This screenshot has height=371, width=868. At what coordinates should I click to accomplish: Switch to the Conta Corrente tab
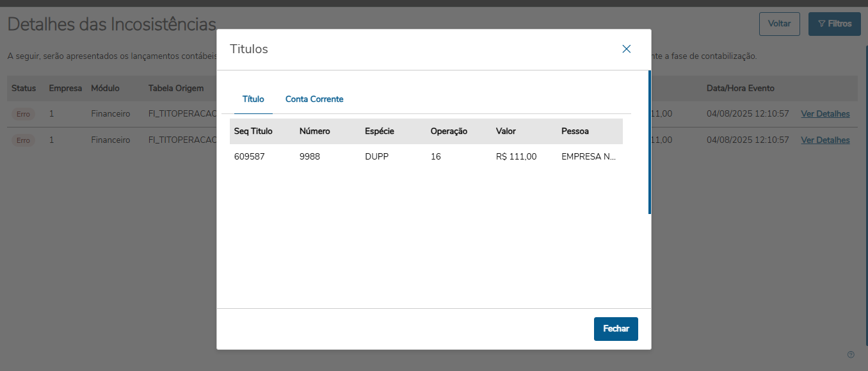pos(314,99)
